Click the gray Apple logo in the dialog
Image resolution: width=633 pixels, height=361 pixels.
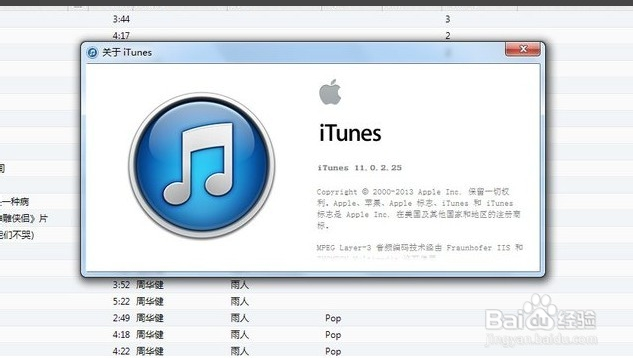(330, 92)
